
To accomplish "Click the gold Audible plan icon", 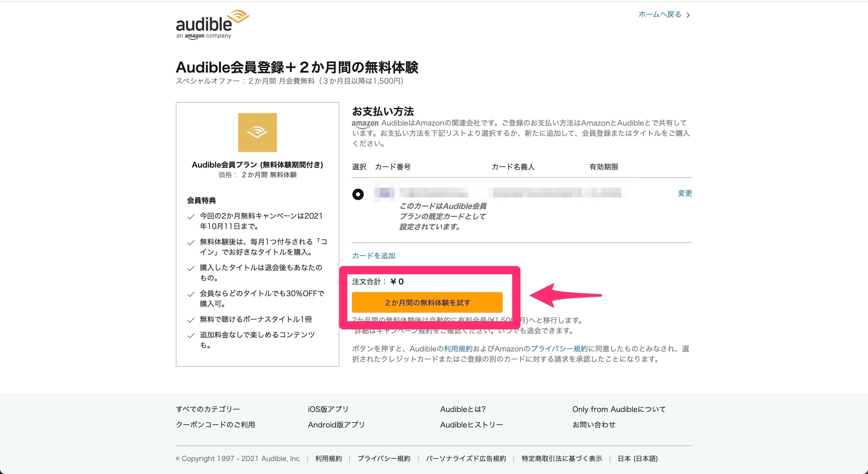I will click(258, 133).
